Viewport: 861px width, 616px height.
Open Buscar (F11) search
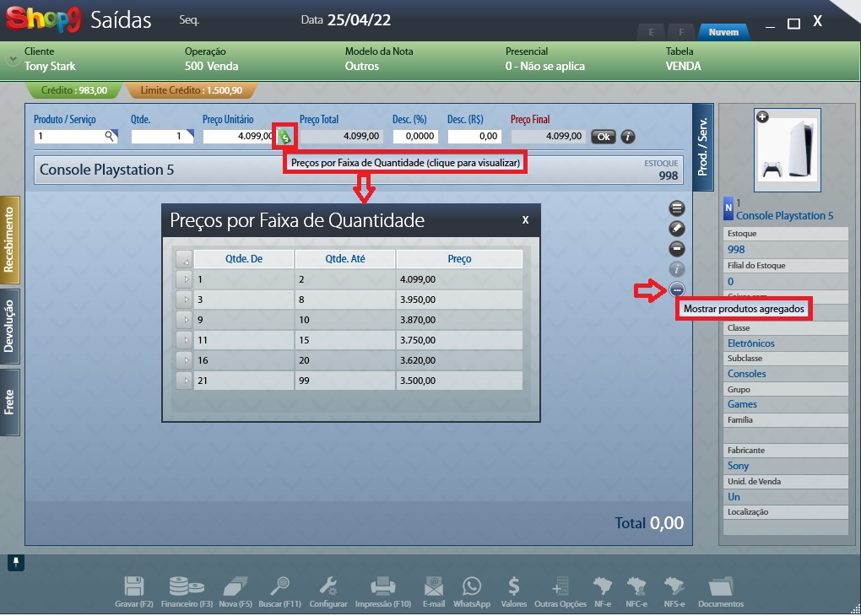pos(280,592)
